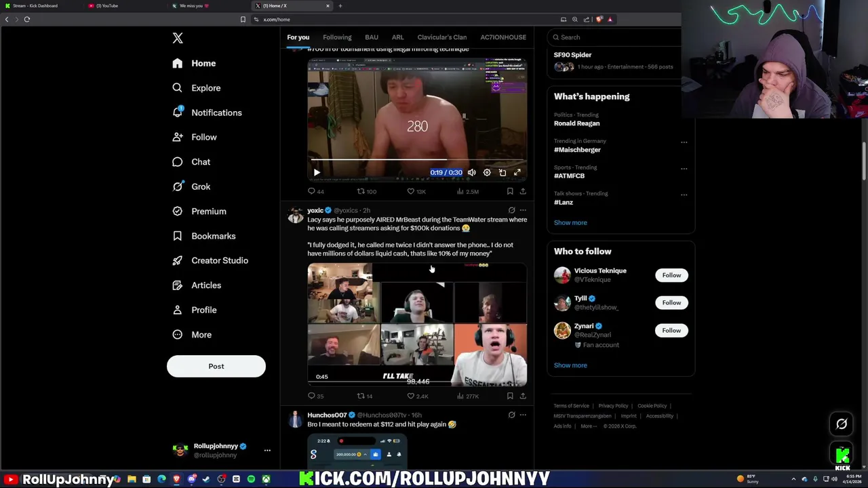Play the yoxic post video thumbnail
The width and height of the screenshot is (868, 488).
tap(417, 325)
